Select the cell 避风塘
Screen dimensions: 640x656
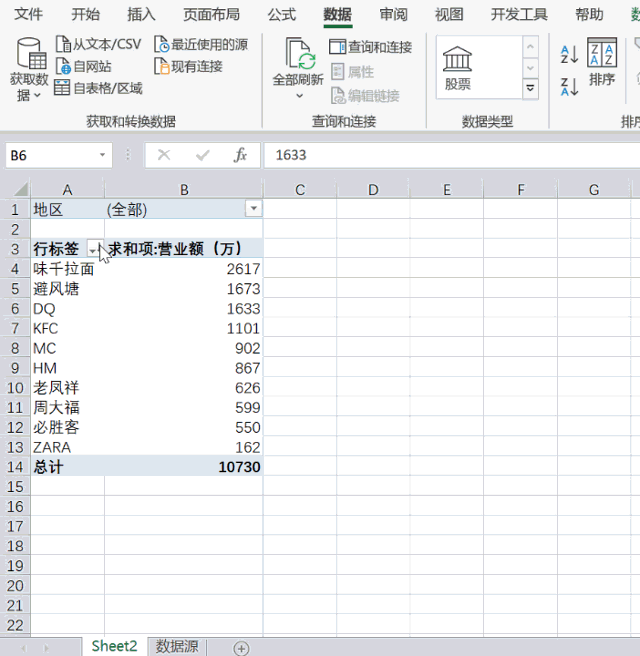coord(67,289)
